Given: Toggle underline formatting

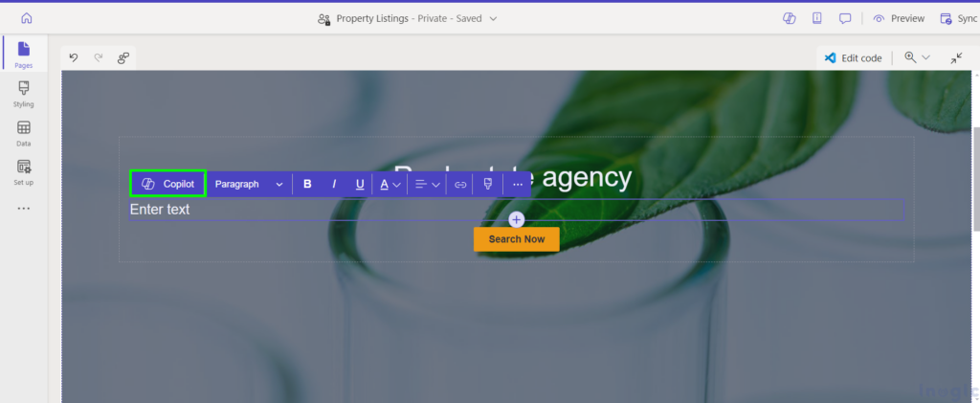Looking at the screenshot, I should (360, 185).
